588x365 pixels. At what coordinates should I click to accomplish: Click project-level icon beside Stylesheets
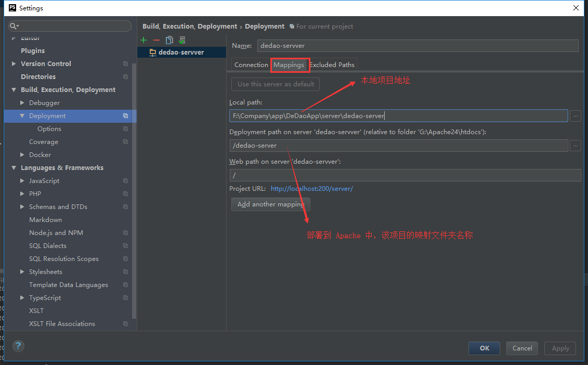pos(126,271)
